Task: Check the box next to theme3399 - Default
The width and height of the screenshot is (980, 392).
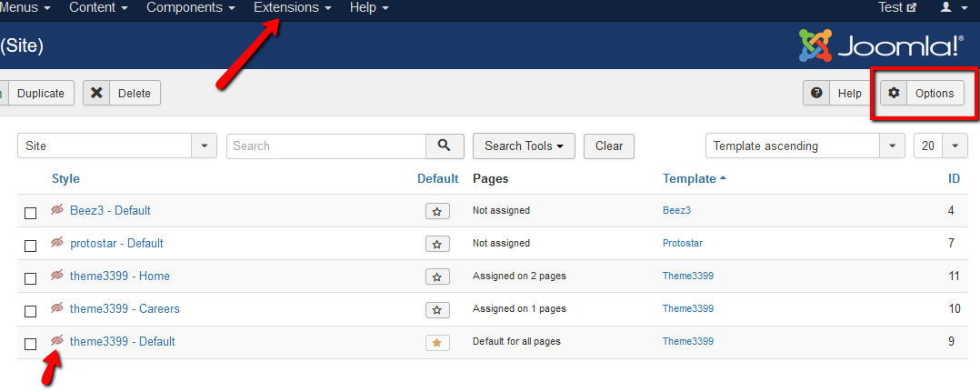Action: click(x=31, y=344)
